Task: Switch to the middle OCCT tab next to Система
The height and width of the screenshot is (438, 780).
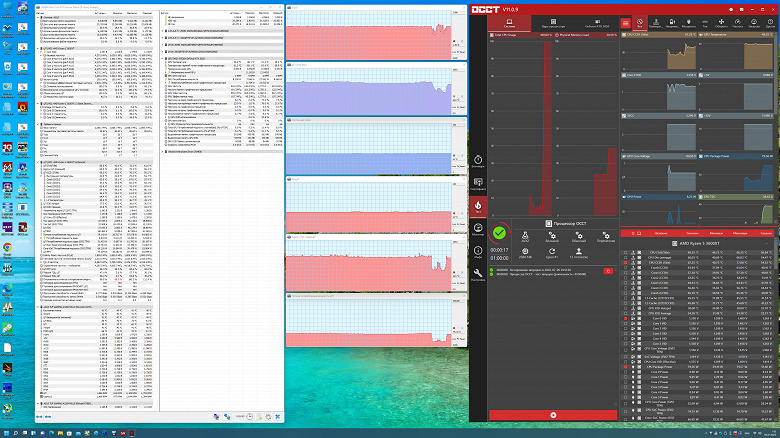Action: pos(553,23)
